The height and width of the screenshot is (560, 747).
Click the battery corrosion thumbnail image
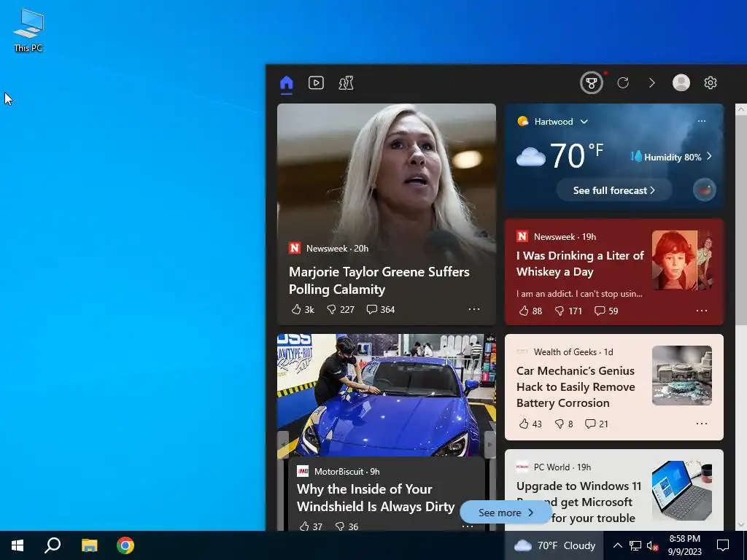682,376
